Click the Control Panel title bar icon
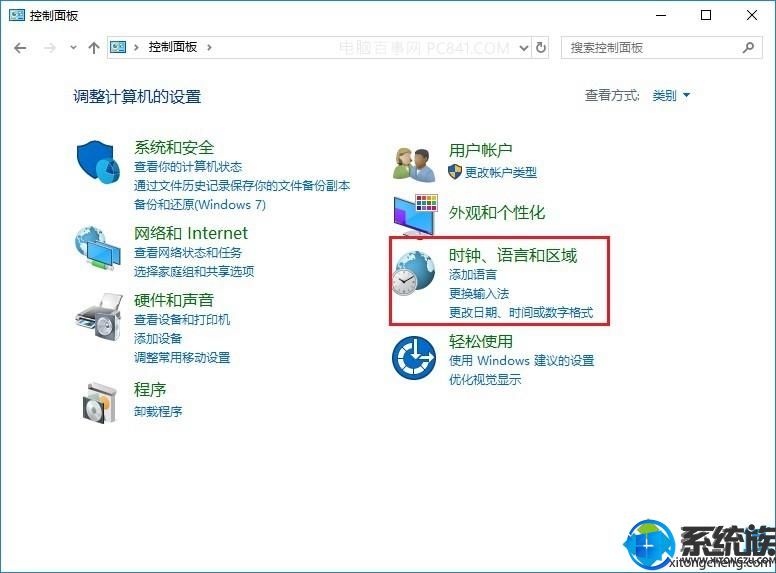 tap(16, 15)
